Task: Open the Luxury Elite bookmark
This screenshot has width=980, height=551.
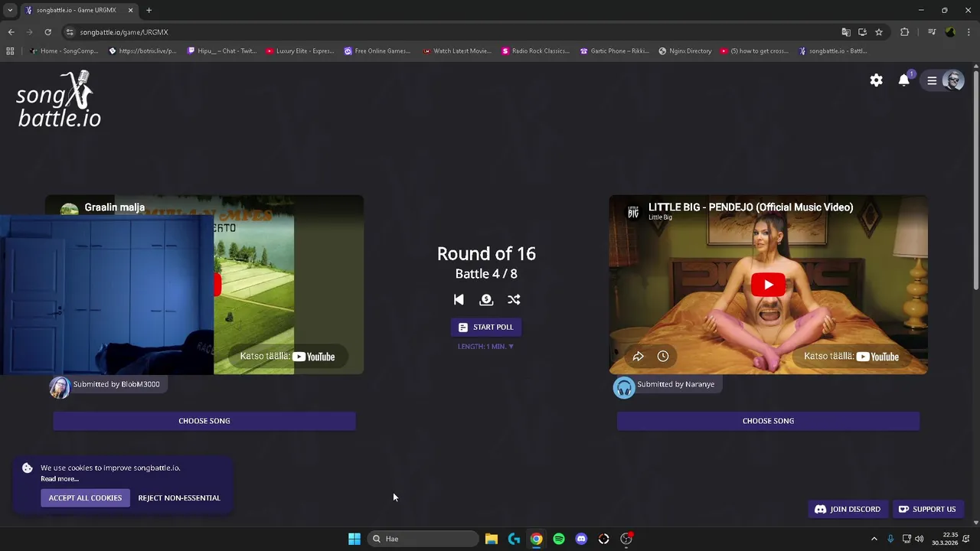Action: pos(300,51)
